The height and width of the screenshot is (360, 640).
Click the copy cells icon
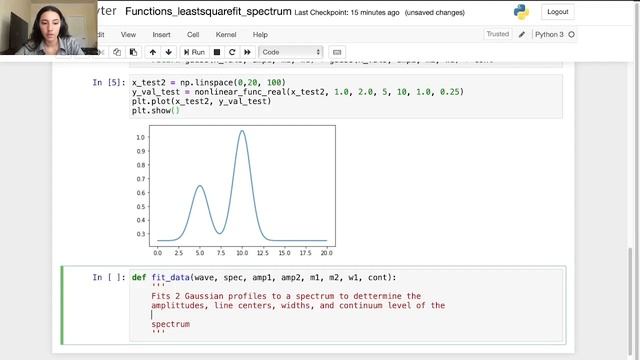(x=117, y=52)
